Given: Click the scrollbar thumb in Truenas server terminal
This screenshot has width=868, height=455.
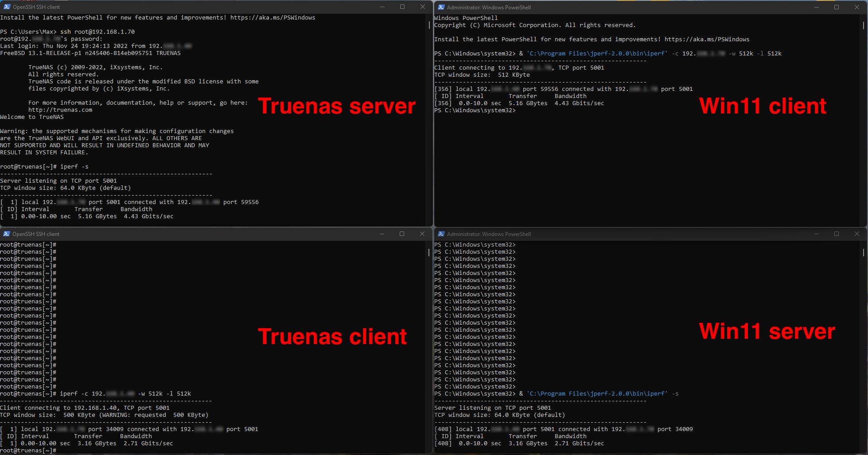Looking at the screenshot, I should [x=429, y=25].
